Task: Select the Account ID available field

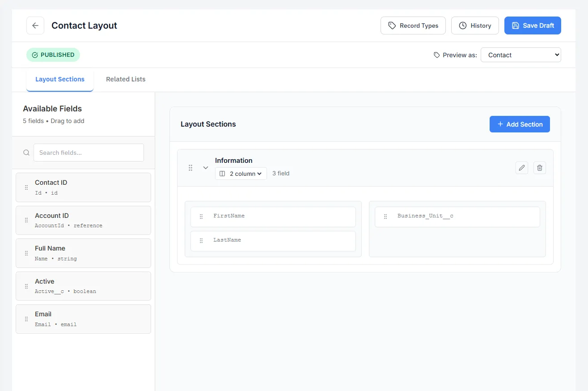Action: pyautogui.click(x=83, y=221)
